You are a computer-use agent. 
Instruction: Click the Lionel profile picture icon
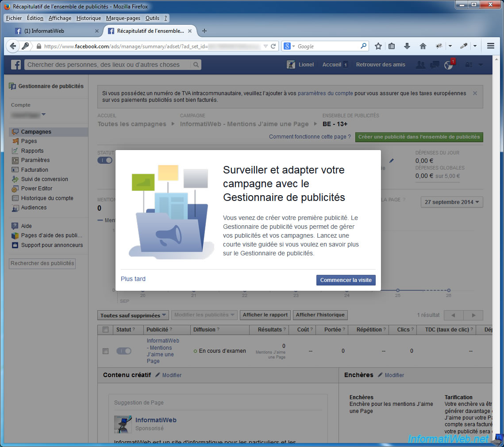pyautogui.click(x=291, y=65)
